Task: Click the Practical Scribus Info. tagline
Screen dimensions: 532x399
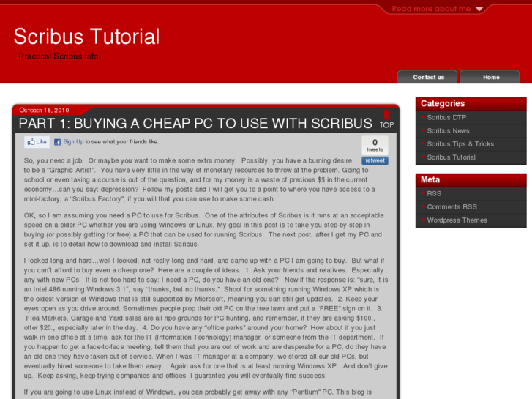Action: click(59, 56)
